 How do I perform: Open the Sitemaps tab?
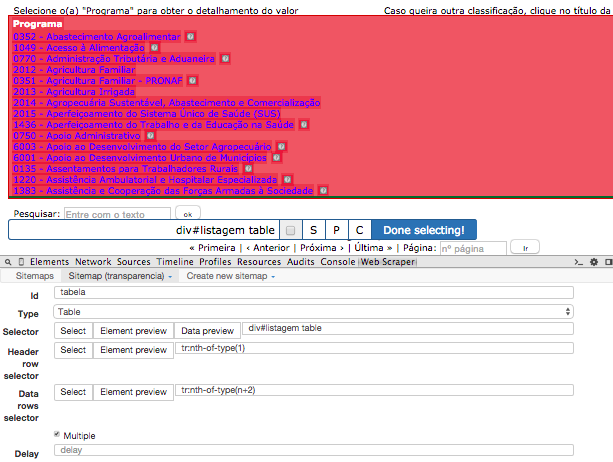(x=35, y=275)
